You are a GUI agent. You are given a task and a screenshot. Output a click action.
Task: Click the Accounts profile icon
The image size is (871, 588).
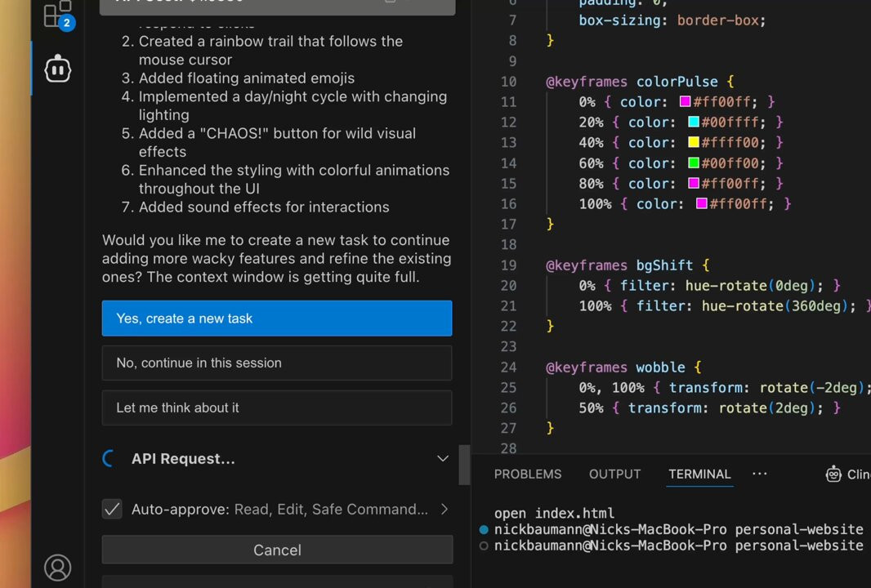(x=58, y=567)
